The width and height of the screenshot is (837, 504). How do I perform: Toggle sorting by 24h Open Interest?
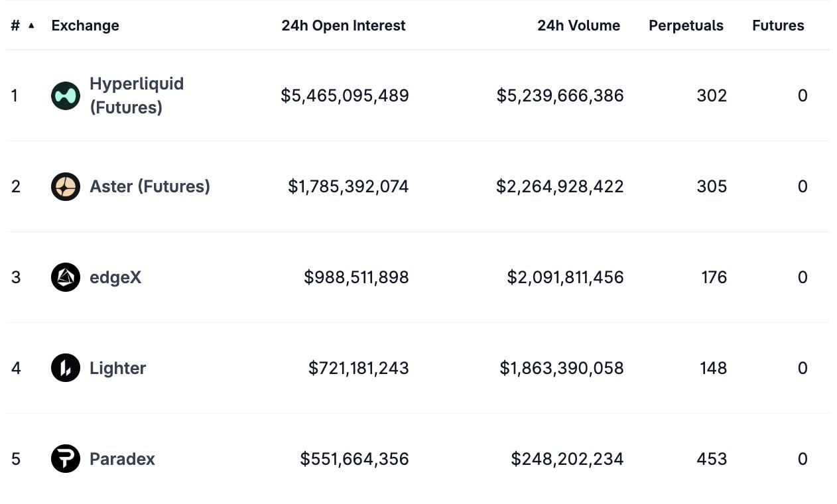[344, 25]
